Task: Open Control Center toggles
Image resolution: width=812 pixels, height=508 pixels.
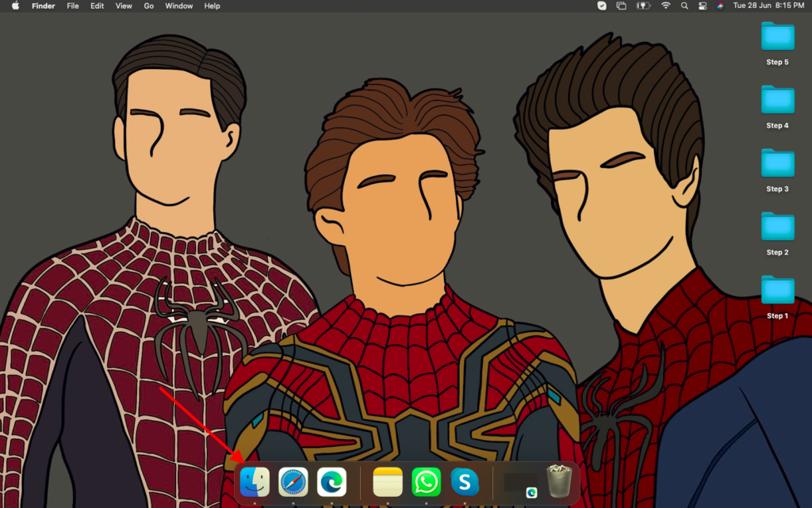Action: [x=703, y=6]
